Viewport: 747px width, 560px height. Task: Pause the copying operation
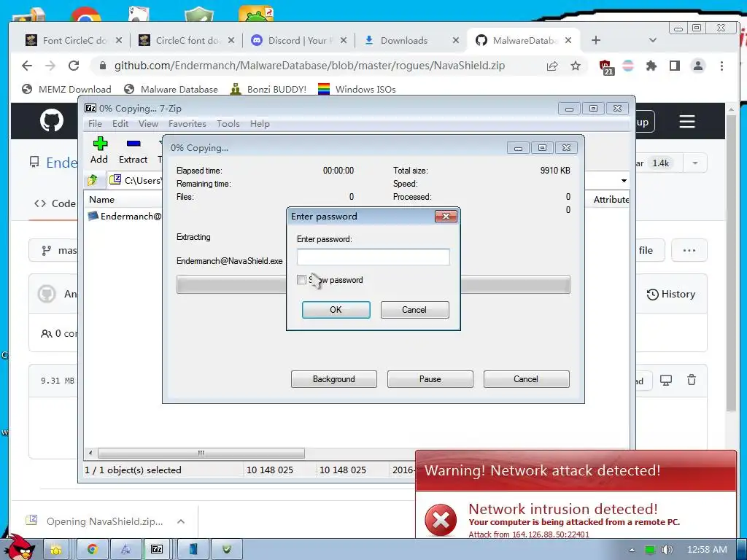[x=430, y=379]
